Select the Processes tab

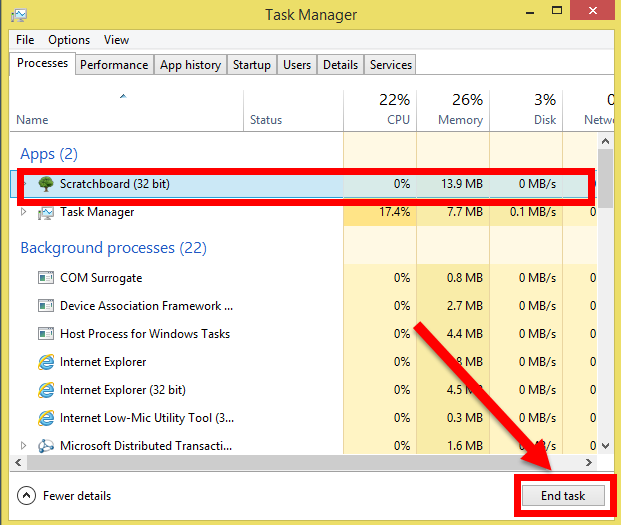42,63
